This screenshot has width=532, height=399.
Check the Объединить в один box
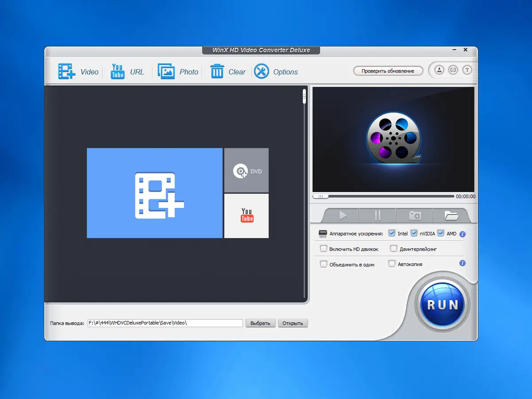tap(324, 264)
